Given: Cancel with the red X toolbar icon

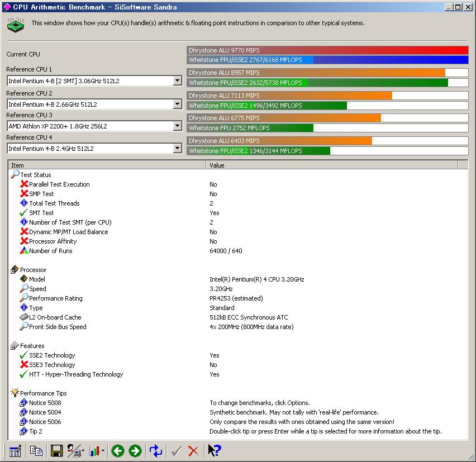Looking at the screenshot, I should pyautogui.click(x=193, y=451).
